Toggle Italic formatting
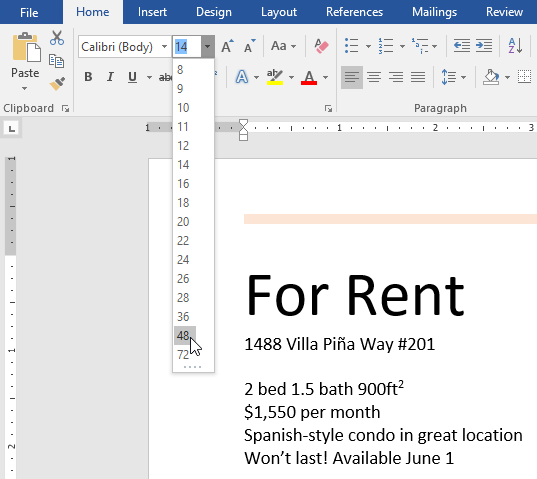537x479 pixels. 110,77
